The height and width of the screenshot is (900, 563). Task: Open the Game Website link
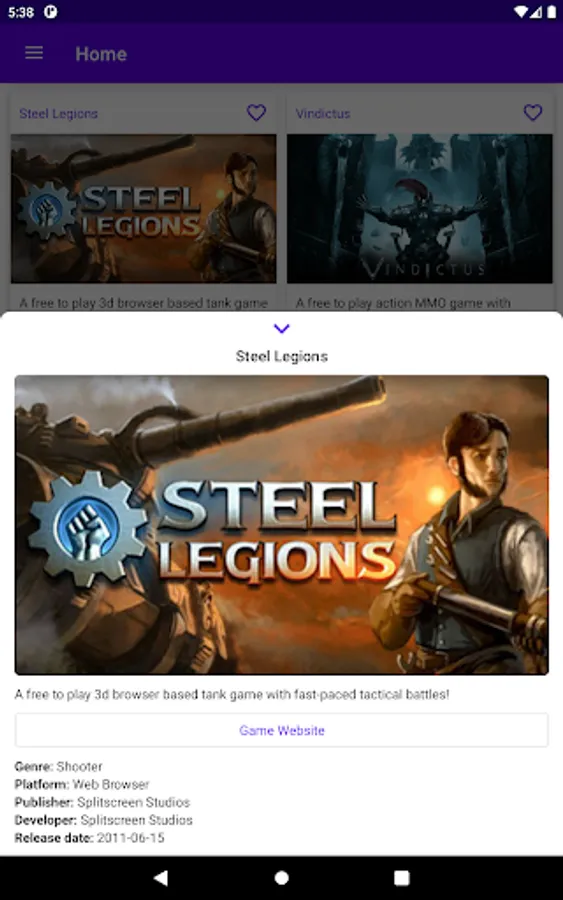coord(281,730)
